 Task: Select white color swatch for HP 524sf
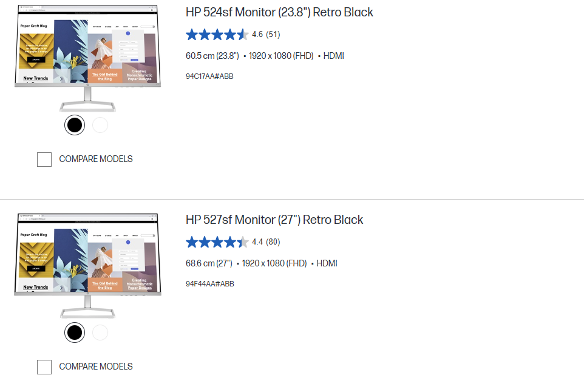[100, 125]
